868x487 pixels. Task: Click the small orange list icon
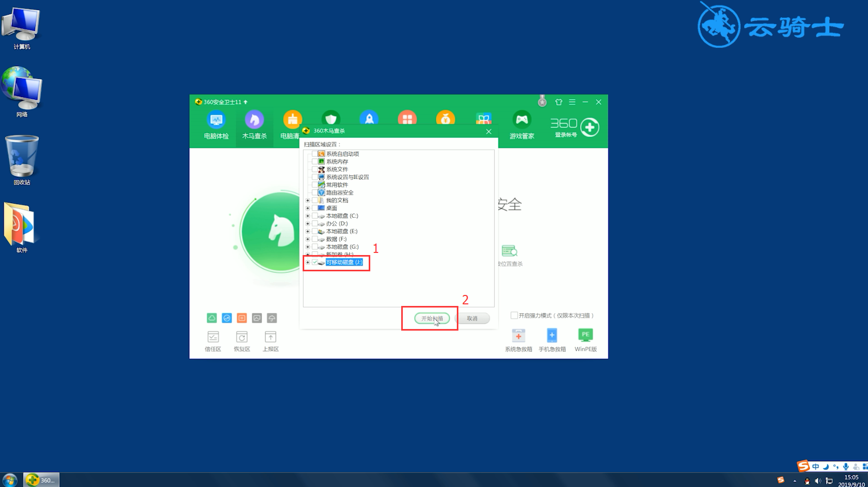pos(242,318)
